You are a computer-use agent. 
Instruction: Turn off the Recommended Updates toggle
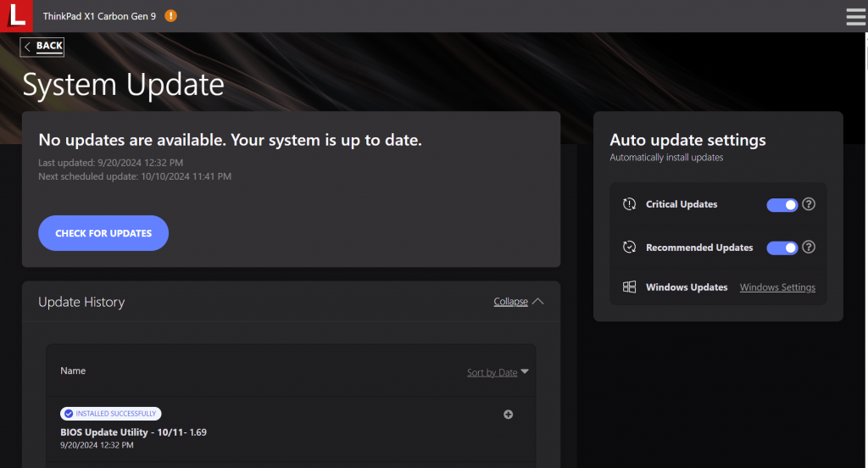[x=782, y=248]
